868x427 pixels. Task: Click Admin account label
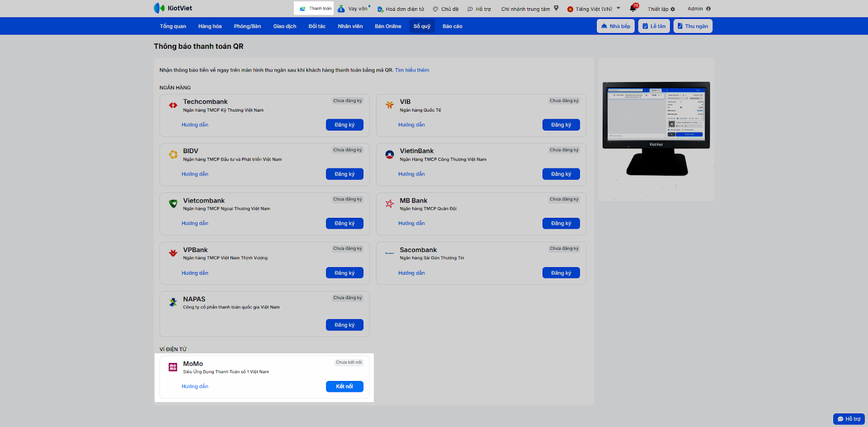click(695, 9)
